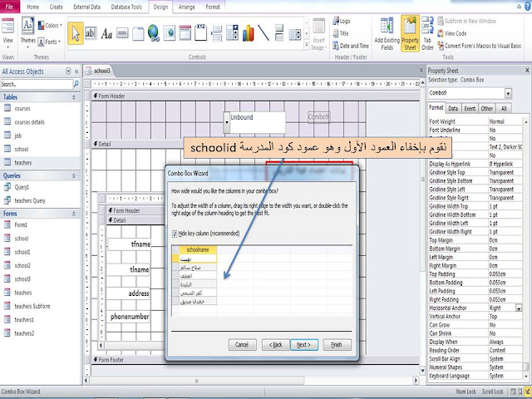Insert a Hyperlink control globe icon
The height and width of the screenshot is (399, 532).
pyautogui.click(x=154, y=33)
